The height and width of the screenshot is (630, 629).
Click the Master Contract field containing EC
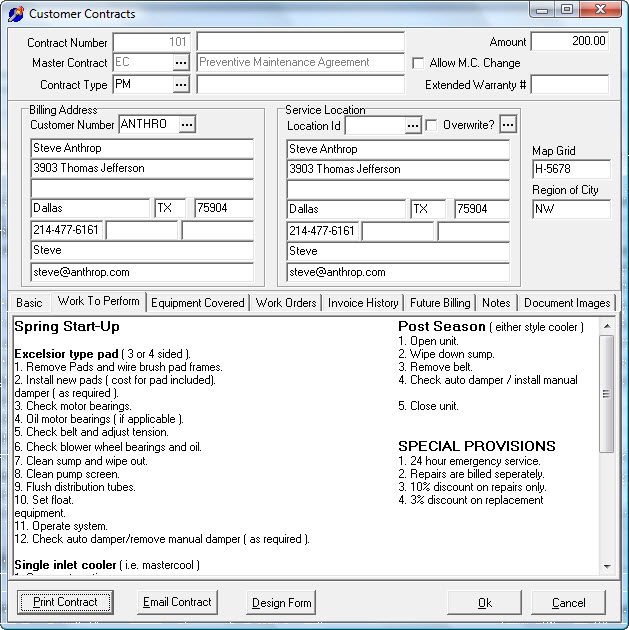[143, 63]
